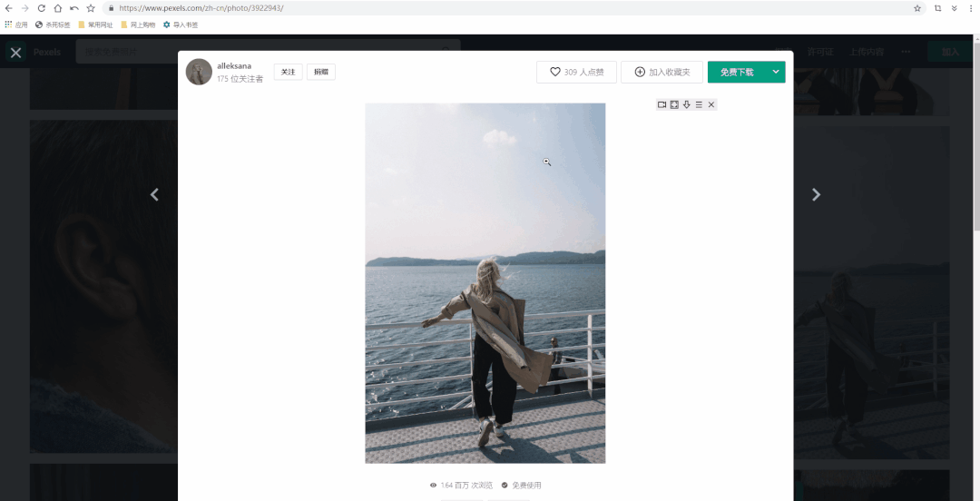
Task: Click the 加入收藏夹 collection button
Action: coord(661,72)
